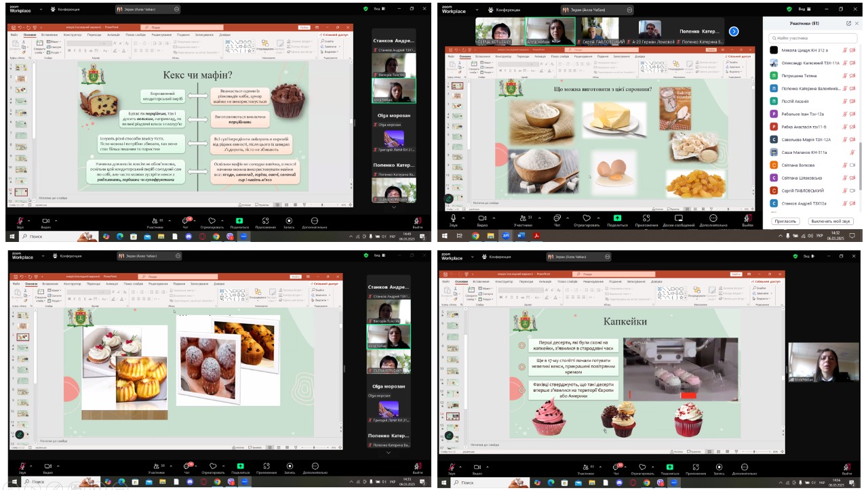Click the Выйти leave icon under the Кекс чи мафін slide
868x490 pixels.
pos(418,220)
